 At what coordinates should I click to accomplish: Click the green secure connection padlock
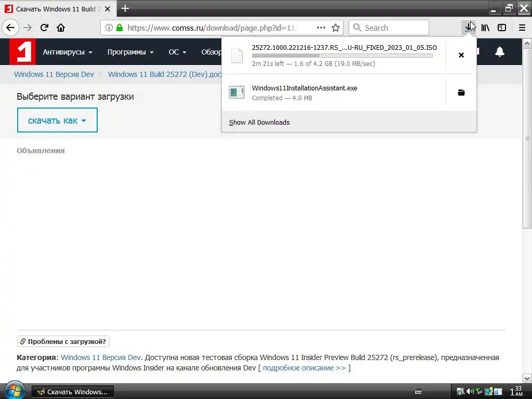click(119, 28)
